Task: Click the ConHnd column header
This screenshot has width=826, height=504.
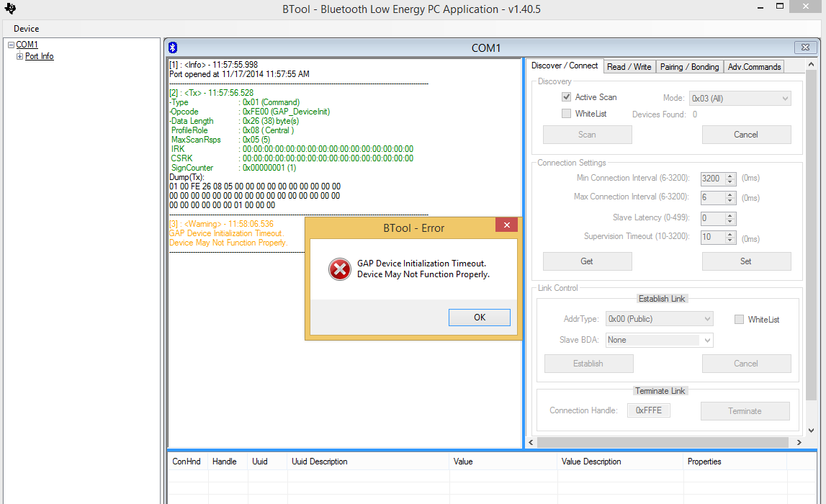Action: tap(187, 462)
